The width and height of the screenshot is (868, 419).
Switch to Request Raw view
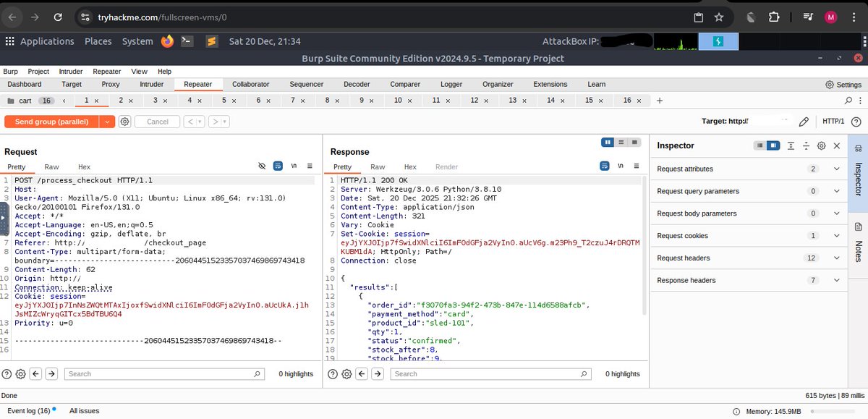click(x=51, y=167)
